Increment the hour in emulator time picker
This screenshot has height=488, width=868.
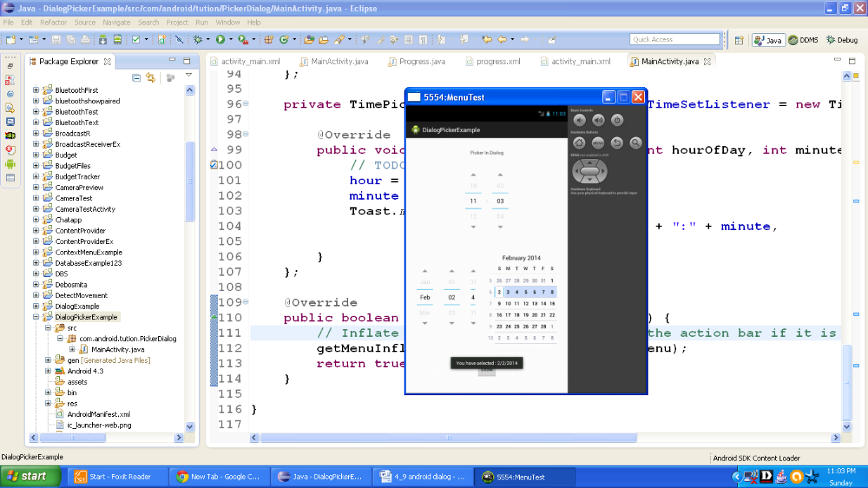point(473,174)
